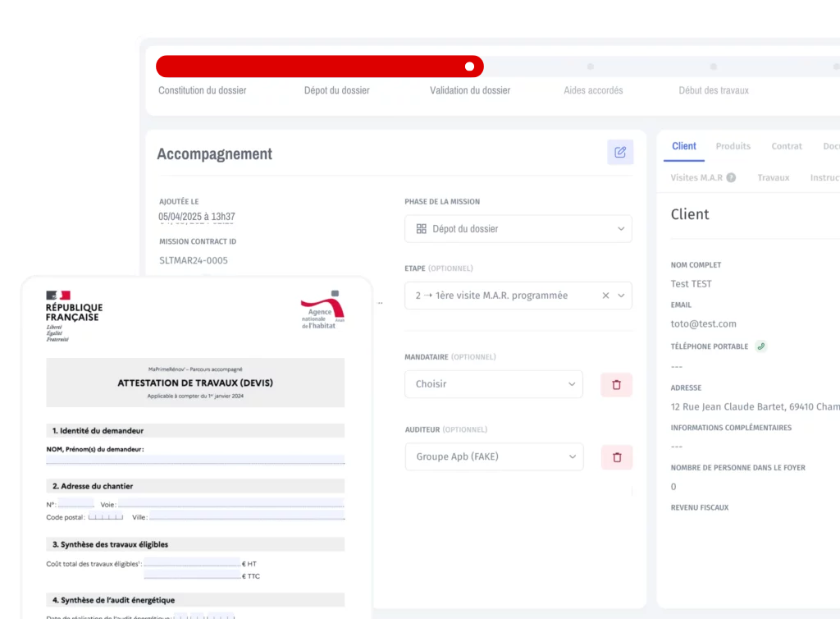
Task: Clear the Etape selection with the X
Action: (x=605, y=296)
